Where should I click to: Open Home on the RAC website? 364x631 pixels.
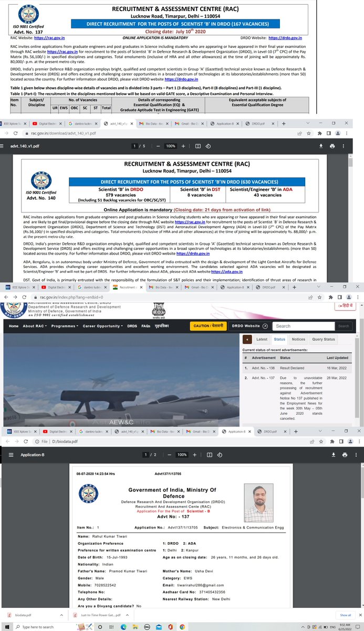click(x=14, y=326)
